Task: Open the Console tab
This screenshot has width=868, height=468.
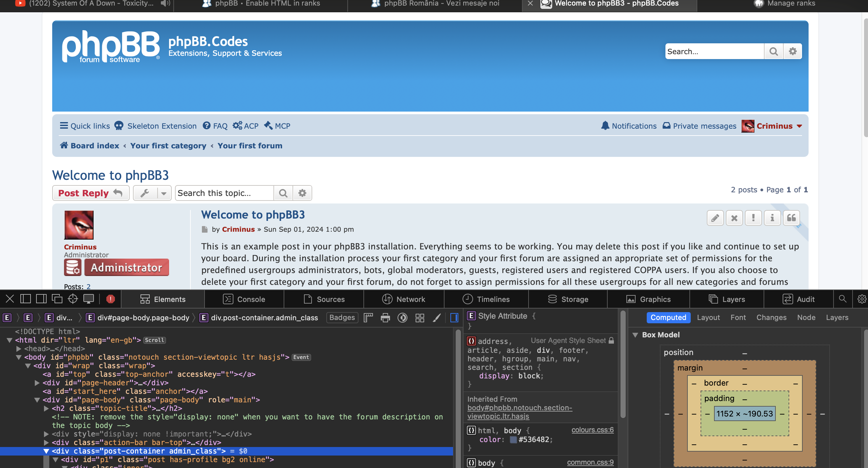Action: click(x=244, y=299)
